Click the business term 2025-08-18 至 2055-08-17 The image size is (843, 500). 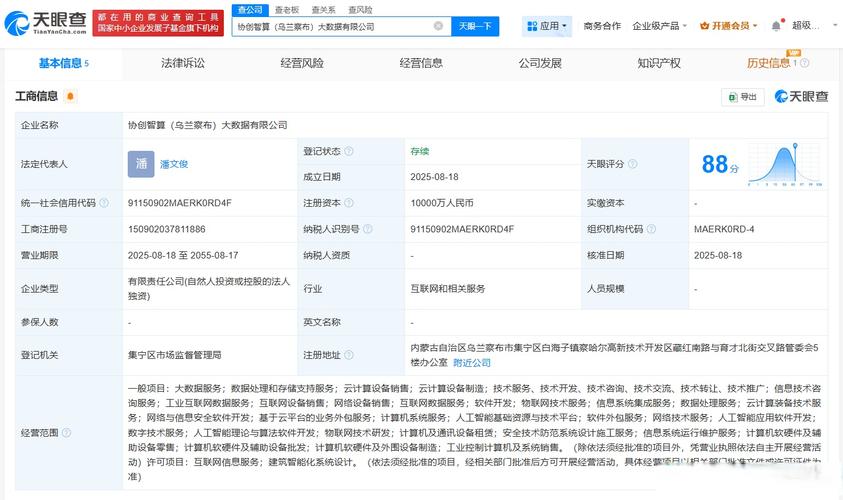coord(183,255)
